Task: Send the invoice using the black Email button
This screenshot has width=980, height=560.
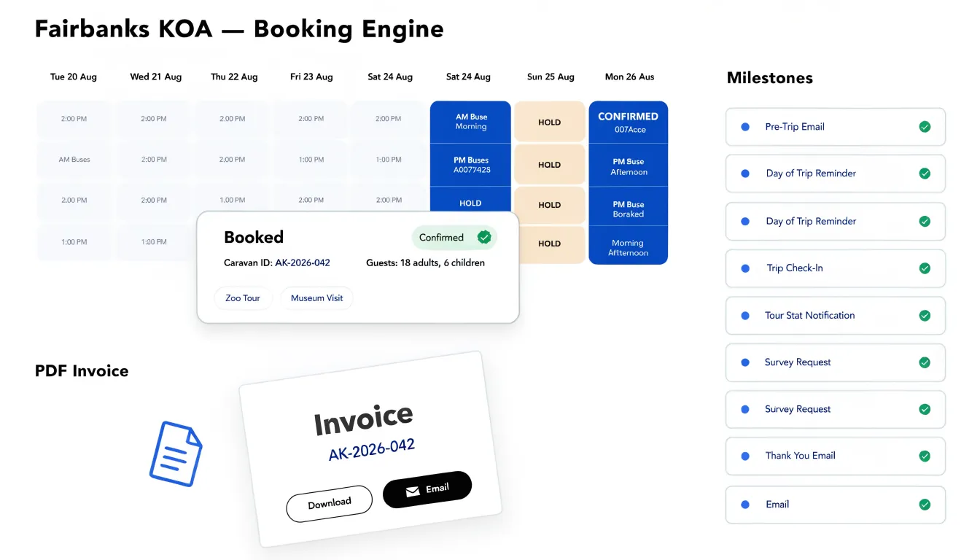Action: click(427, 489)
